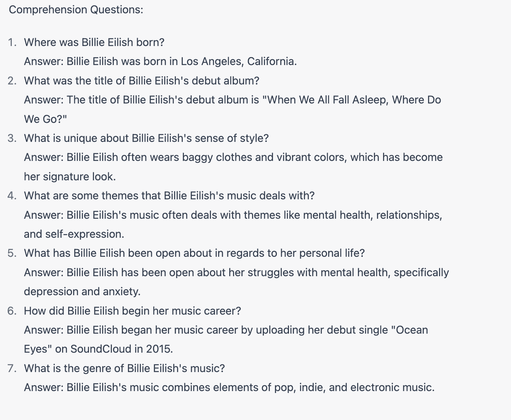Click question 'How did Billie Eilish begin her music career?'
Image resolution: width=511 pixels, height=420 pixels.
coord(133,311)
